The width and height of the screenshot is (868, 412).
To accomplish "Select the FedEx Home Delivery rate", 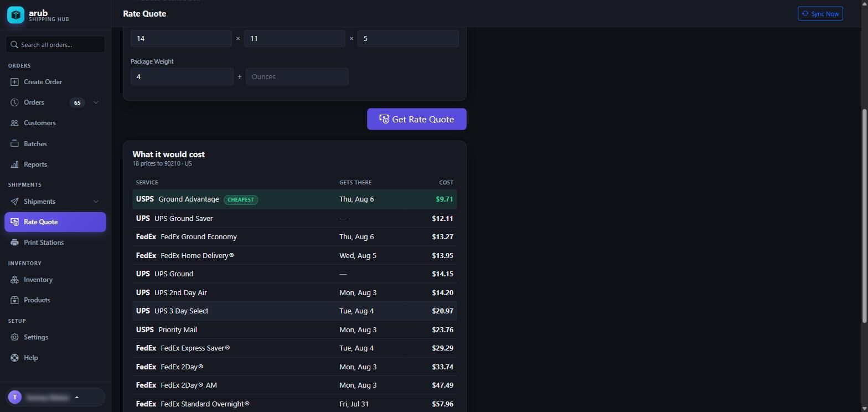I will 294,255.
